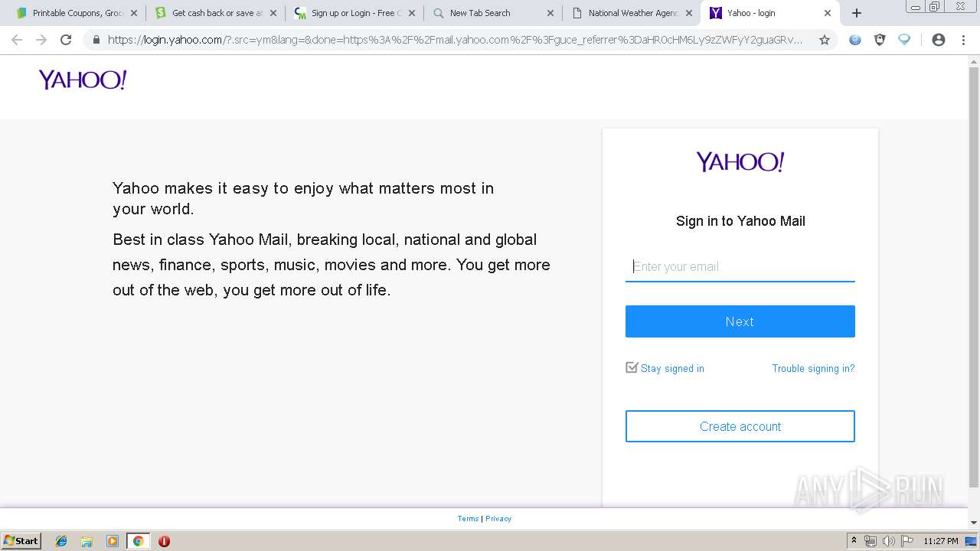This screenshot has width=980, height=551.
Task: Close the New Tab Search tab
Action: pos(550,13)
